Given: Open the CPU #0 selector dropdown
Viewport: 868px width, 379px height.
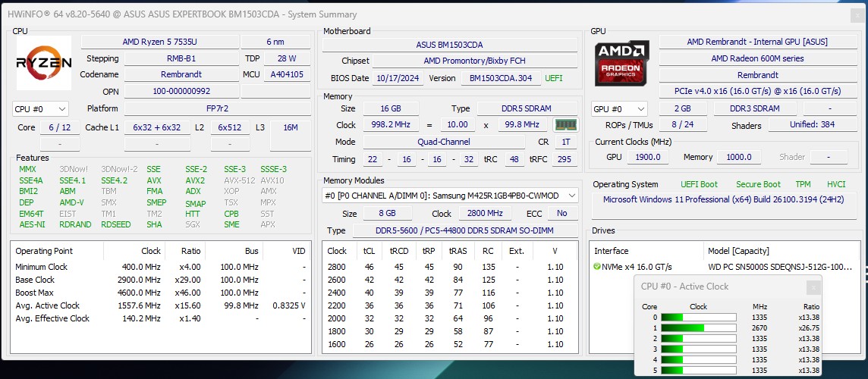Looking at the screenshot, I should (x=40, y=109).
